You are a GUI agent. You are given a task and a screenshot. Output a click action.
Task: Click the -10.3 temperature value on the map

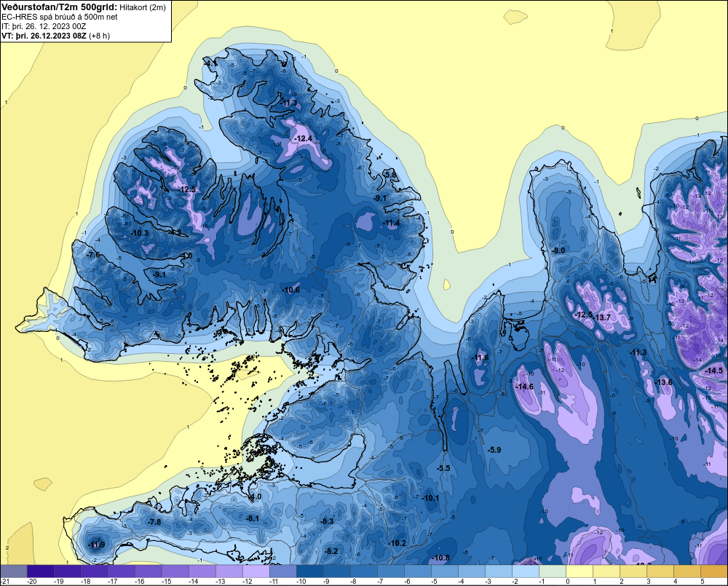[x=139, y=233]
